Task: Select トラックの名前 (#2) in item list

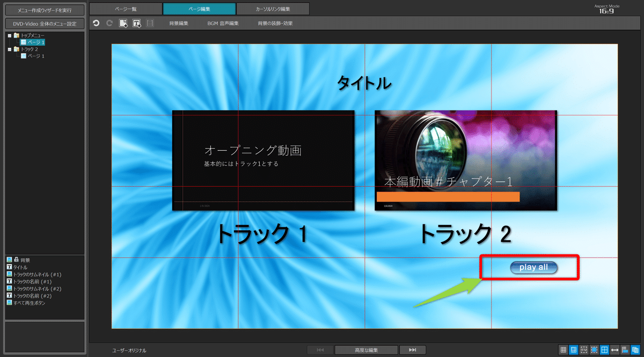Action: click(x=29, y=296)
